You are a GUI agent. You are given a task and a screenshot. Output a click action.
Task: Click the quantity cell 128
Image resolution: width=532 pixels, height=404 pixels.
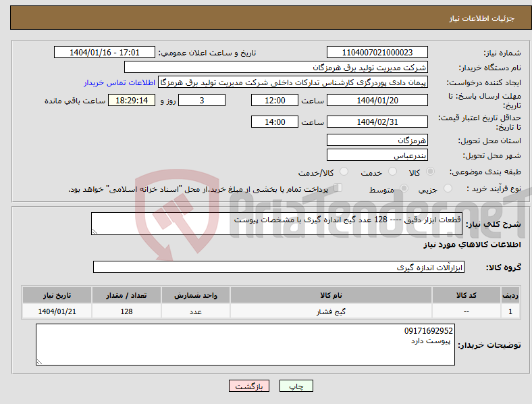pos(126,311)
